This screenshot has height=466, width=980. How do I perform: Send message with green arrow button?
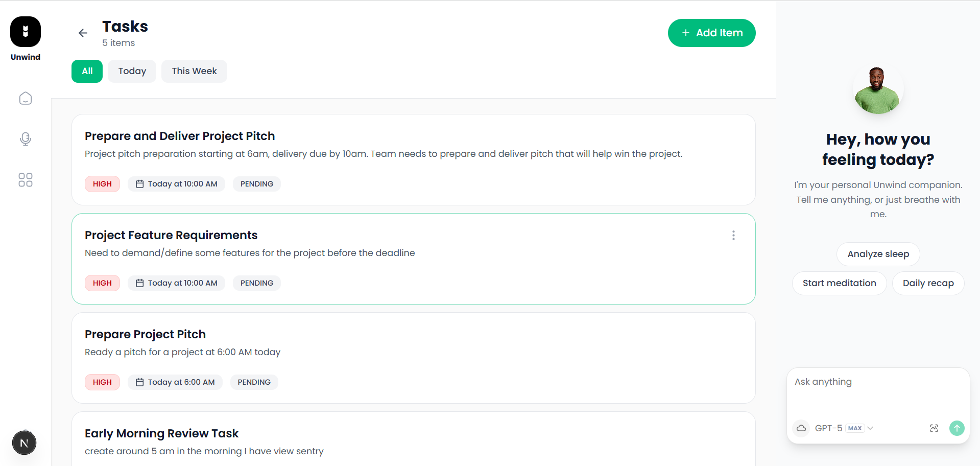click(x=957, y=428)
